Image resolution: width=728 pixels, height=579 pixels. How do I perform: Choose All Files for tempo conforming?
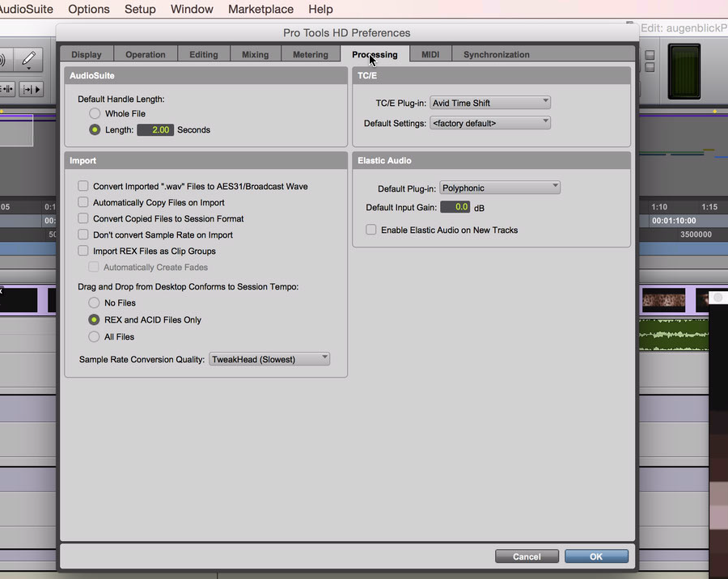click(x=95, y=337)
